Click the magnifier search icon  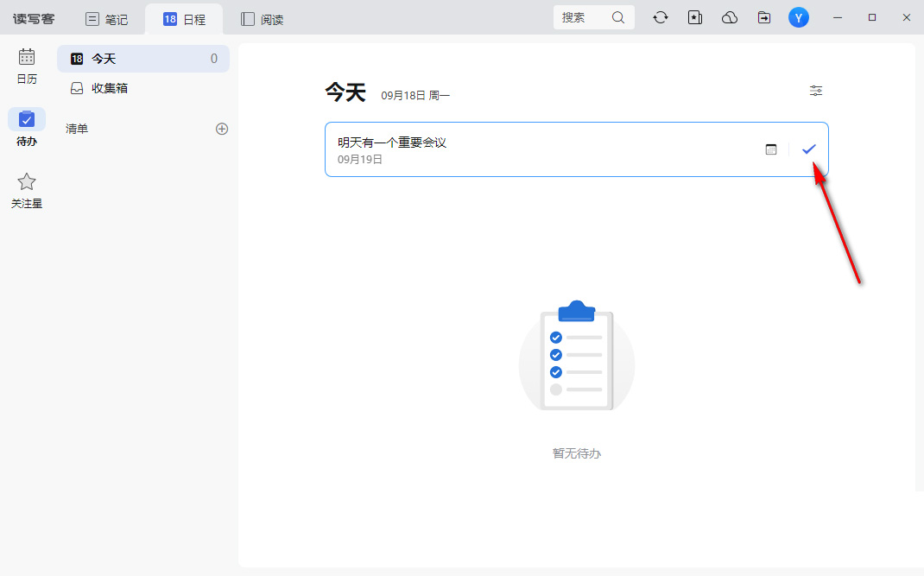coord(618,17)
